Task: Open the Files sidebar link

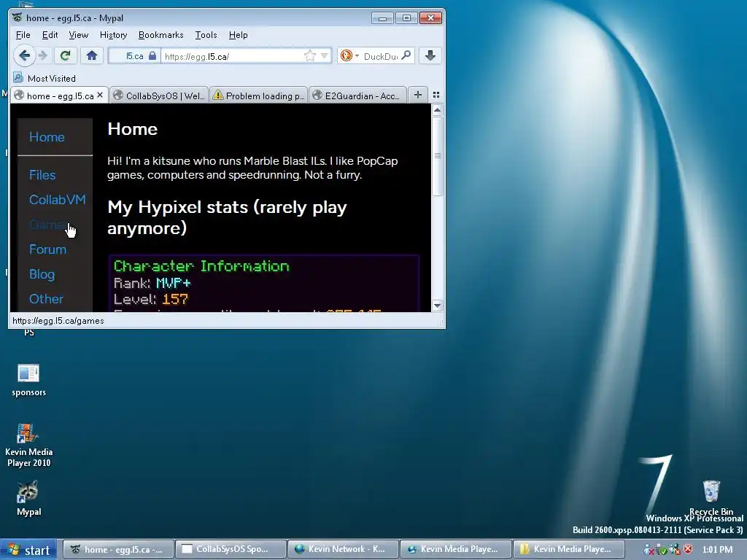Action: [x=42, y=175]
